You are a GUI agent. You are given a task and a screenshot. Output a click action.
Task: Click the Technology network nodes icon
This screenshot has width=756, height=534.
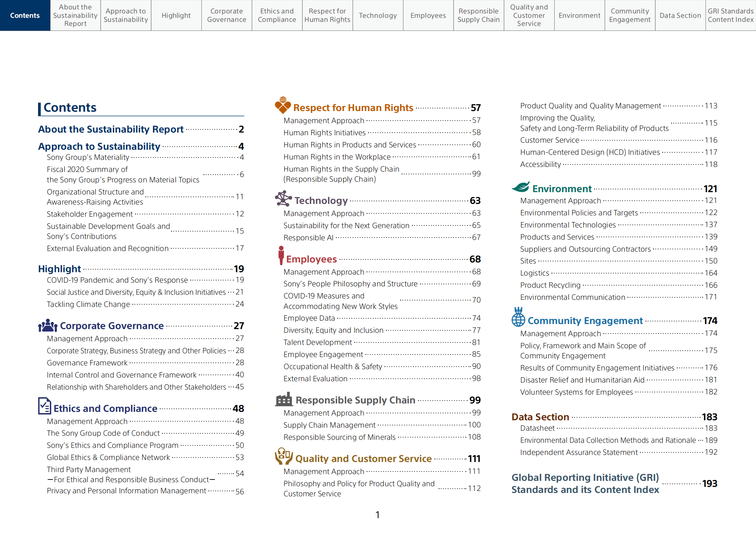283,199
